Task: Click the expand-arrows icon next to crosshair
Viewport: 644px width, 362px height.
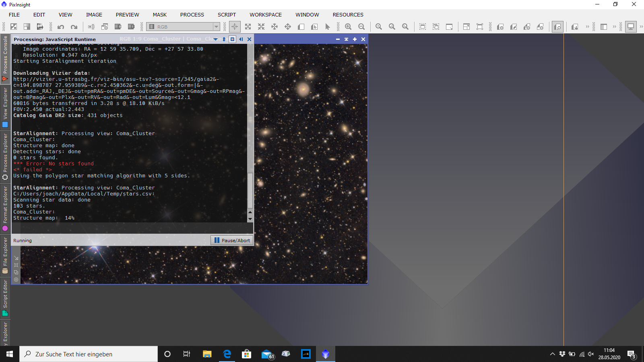Action: pyautogui.click(x=248, y=27)
